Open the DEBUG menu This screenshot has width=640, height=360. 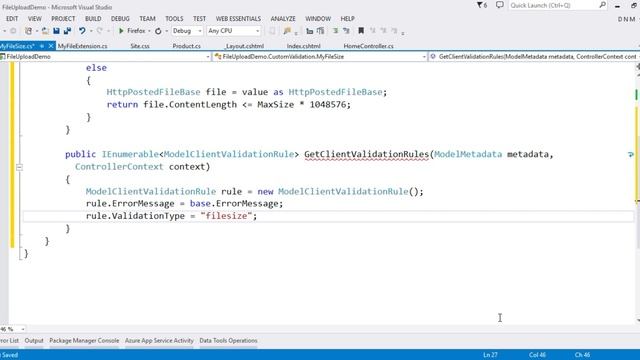[x=120, y=19]
